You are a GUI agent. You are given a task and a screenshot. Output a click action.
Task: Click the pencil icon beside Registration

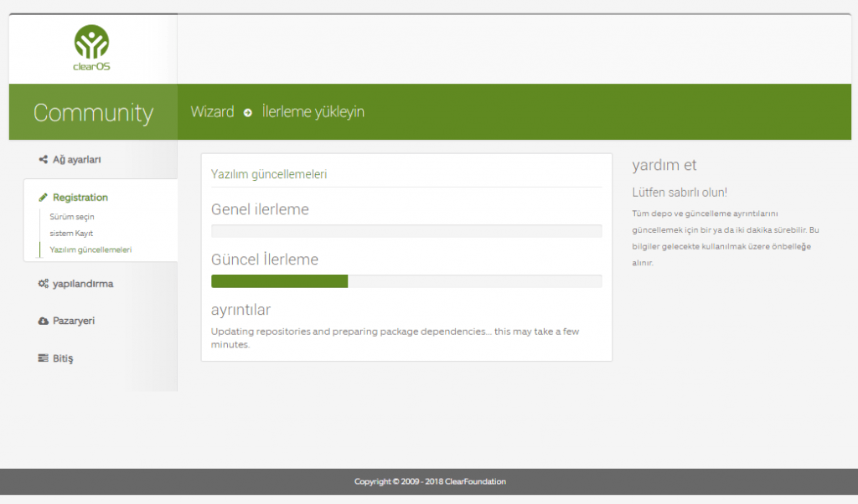(x=44, y=198)
